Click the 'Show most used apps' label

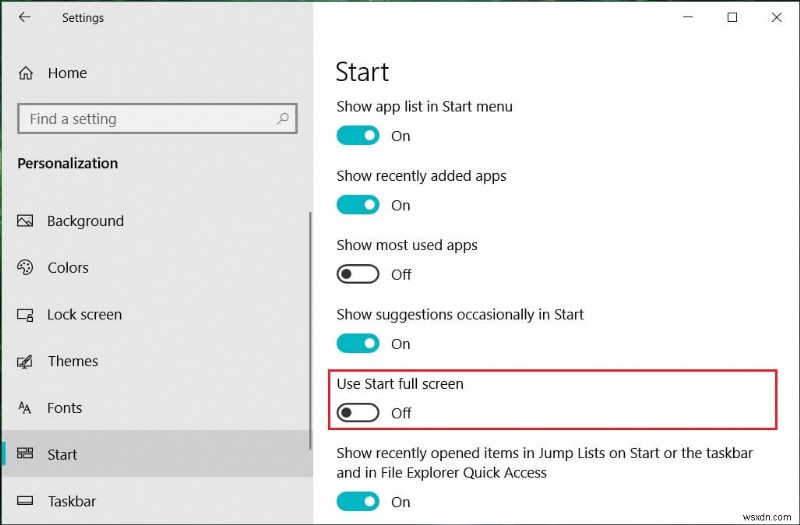(407, 245)
